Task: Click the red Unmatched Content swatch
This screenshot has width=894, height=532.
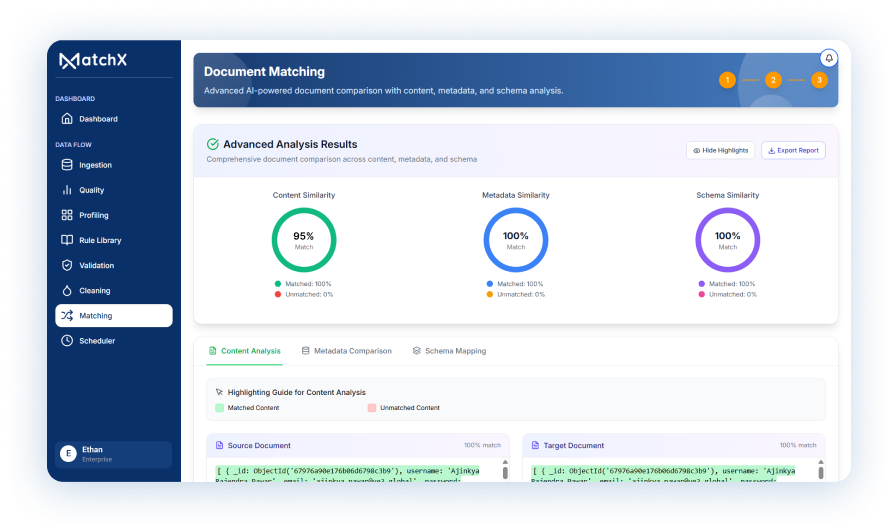Action: (372, 408)
